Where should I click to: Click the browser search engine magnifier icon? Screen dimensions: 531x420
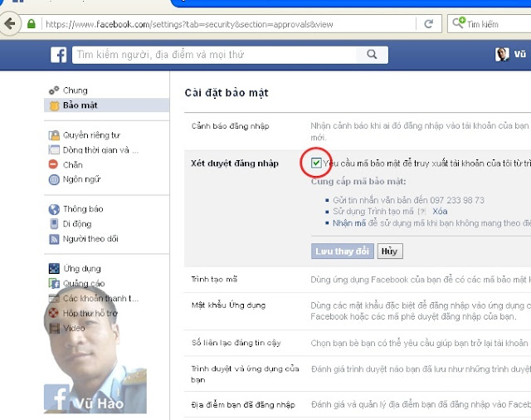[x=459, y=23]
